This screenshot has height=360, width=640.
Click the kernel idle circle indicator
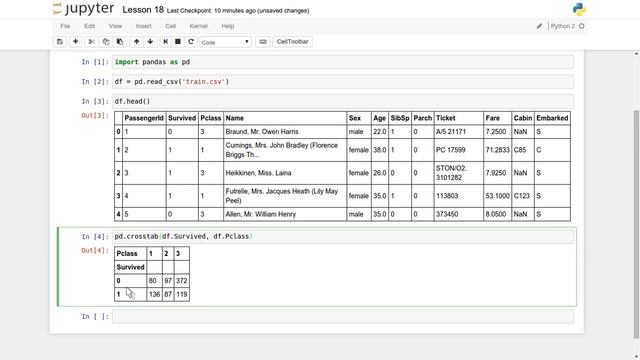(x=582, y=26)
